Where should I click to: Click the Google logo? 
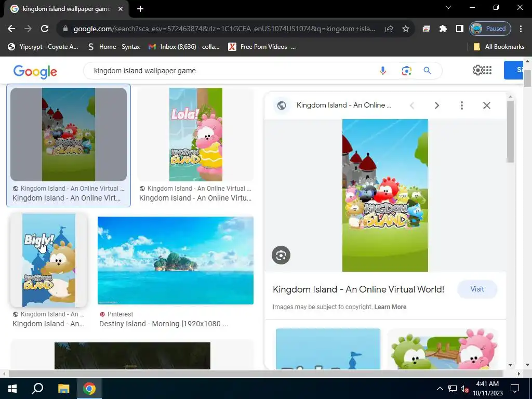point(35,71)
